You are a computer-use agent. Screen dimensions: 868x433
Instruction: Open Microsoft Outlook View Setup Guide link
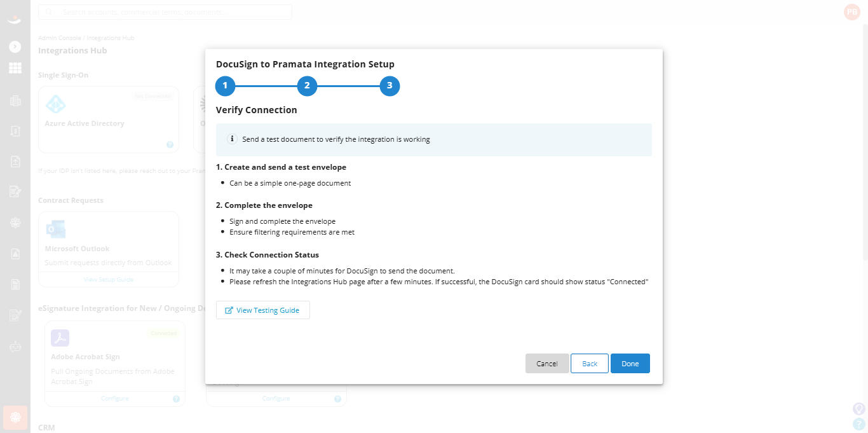(x=109, y=279)
